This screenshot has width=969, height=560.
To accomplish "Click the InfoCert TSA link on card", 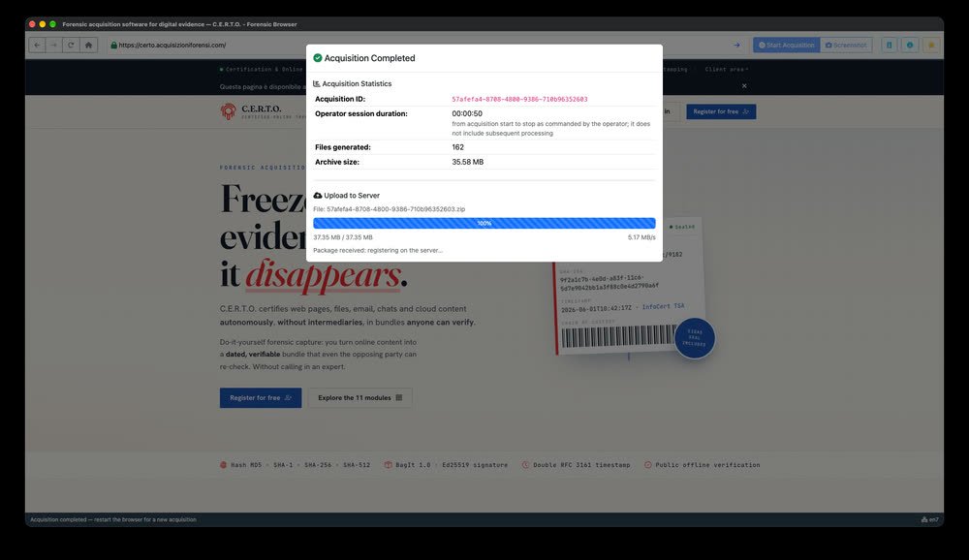I will click(x=663, y=306).
